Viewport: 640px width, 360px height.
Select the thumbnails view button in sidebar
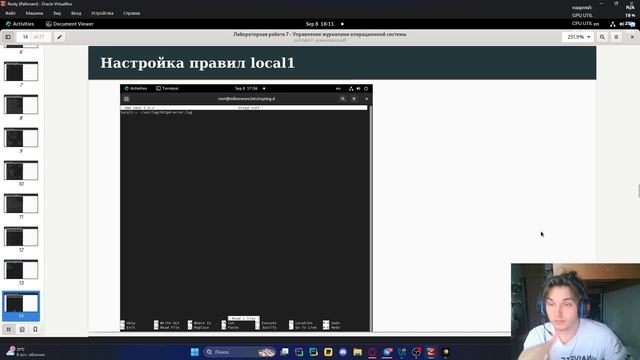tap(9, 329)
